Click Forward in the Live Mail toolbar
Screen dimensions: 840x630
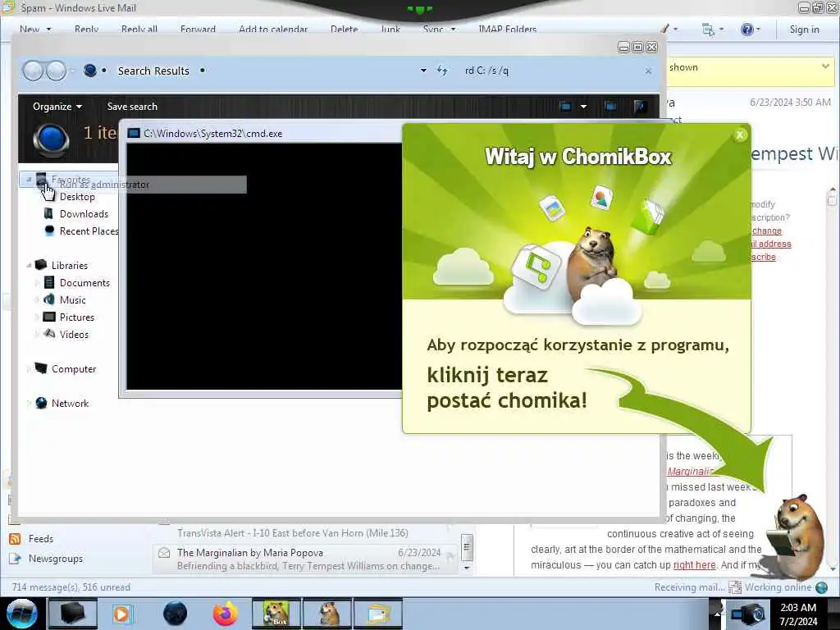click(198, 30)
